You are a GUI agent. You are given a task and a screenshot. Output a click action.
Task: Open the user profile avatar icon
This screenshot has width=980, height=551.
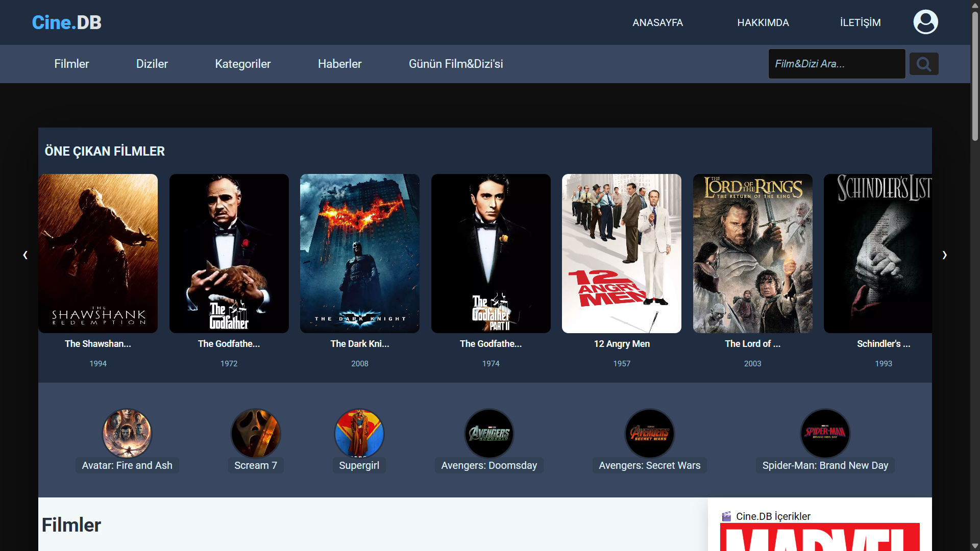click(x=925, y=22)
